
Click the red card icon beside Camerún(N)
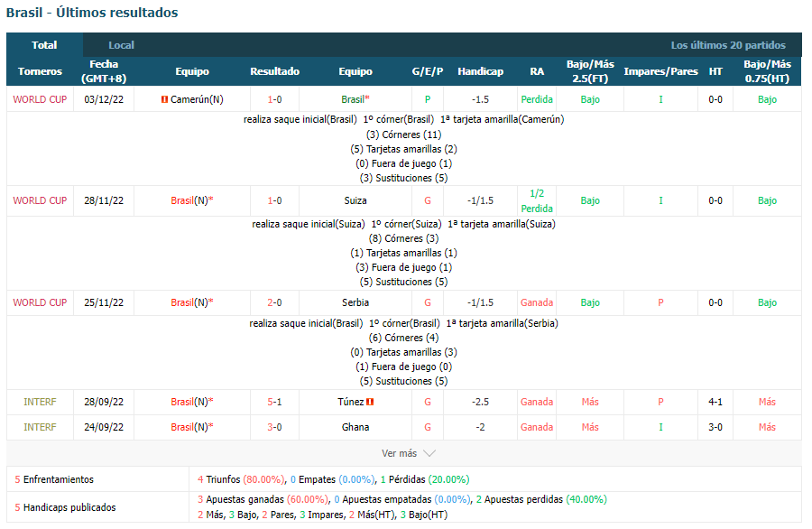click(x=164, y=99)
